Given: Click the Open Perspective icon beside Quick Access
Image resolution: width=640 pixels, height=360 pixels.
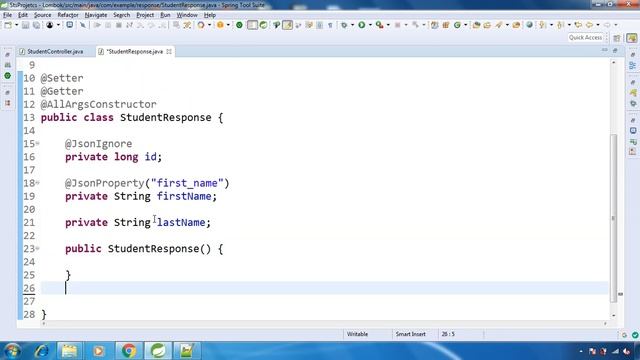Looking at the screenshot, I should pyautogui.click(x=617, y=38).
